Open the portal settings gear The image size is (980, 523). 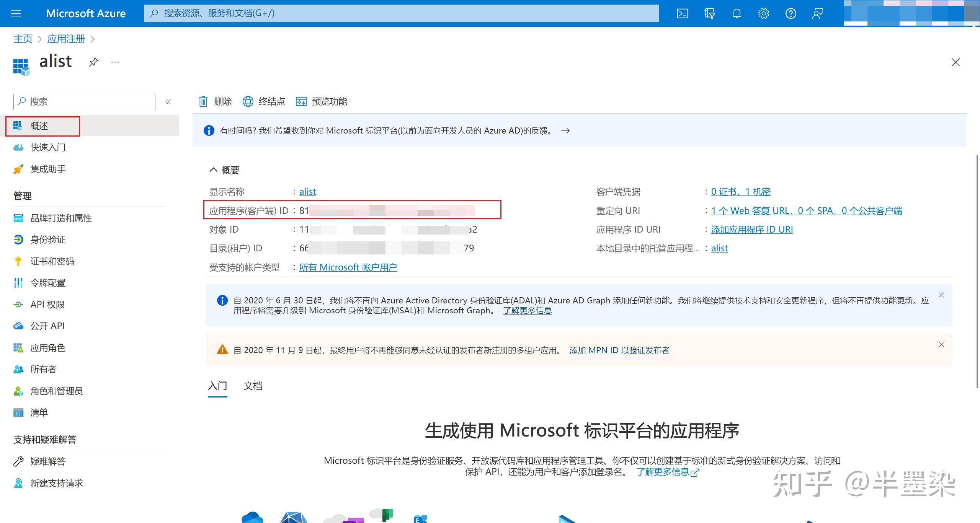pos(763,13)
